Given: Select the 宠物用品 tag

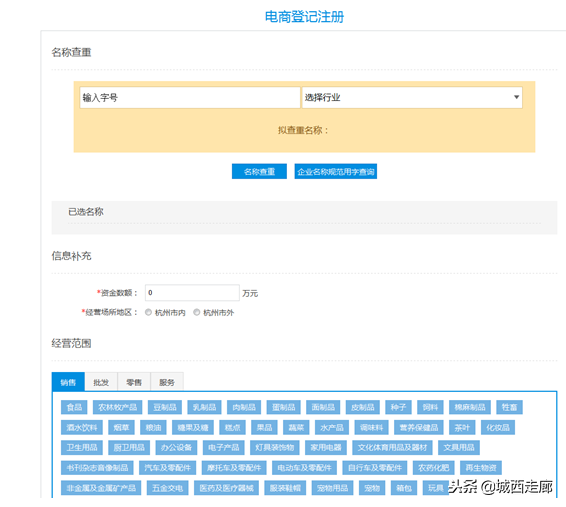Looking at the screenshot, I should click(332, 488).
